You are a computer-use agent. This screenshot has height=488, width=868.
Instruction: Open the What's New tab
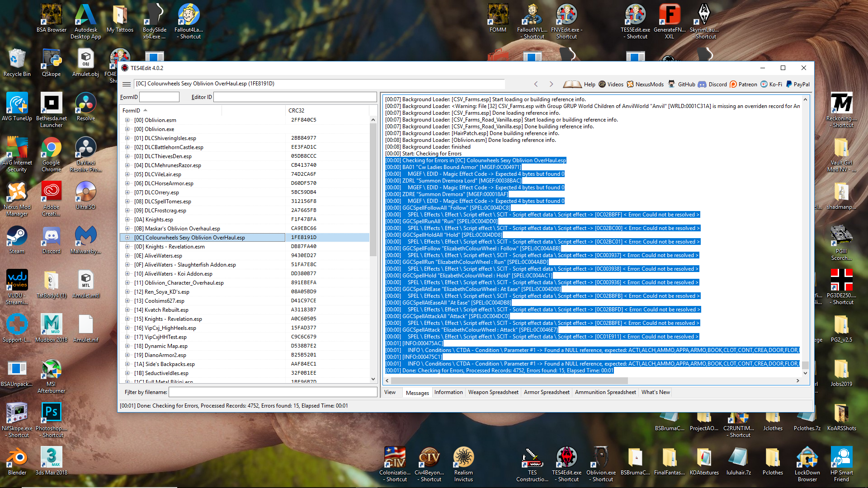[656, 392]
